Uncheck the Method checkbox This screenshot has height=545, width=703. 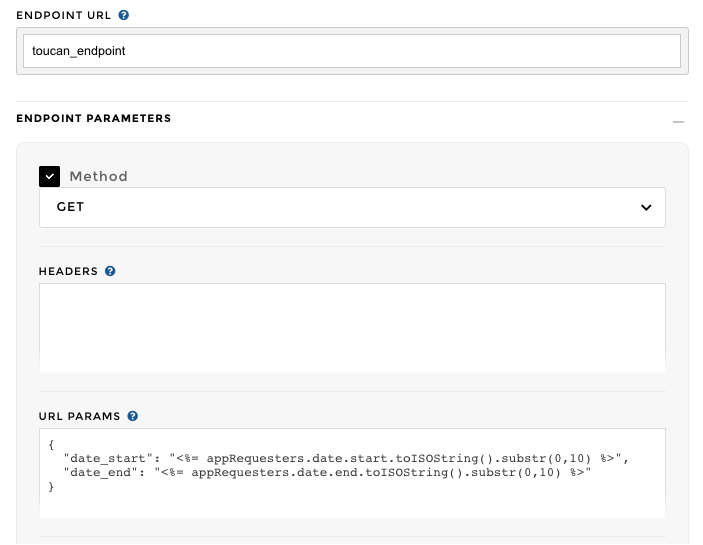(50, 176)
